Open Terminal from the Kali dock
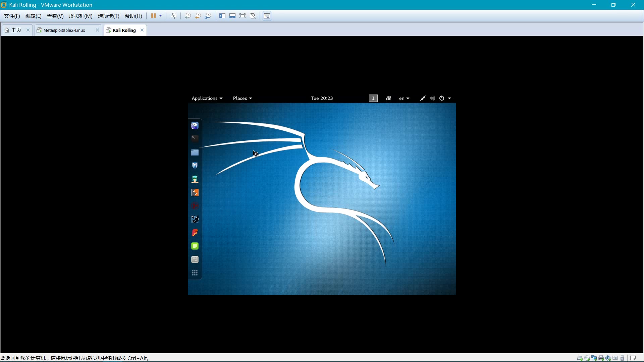644x362 pixels. click(195, 138)
